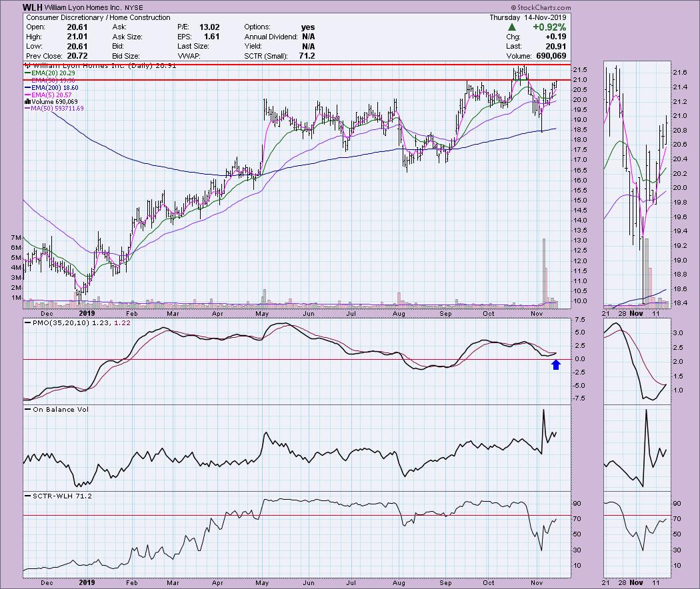Click the 10.0 price axis label

pyautogui.click(x=579, y=301)
